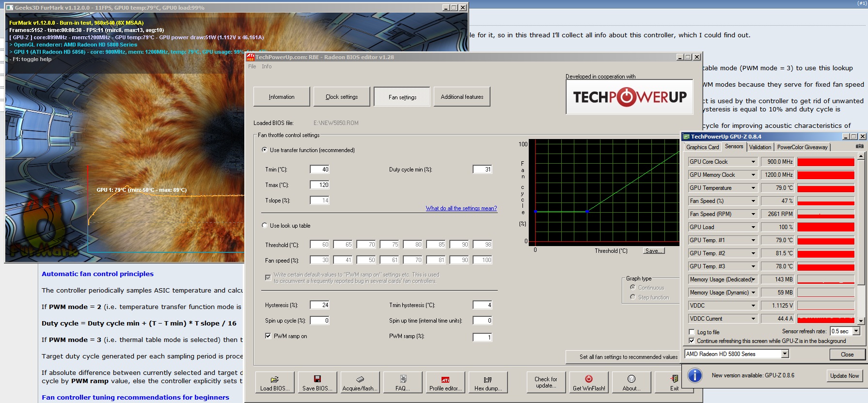Viewport: 868px width, 403px height.
Task: Open 'What do all the settings mean?' link
Action: coord(461,208)
